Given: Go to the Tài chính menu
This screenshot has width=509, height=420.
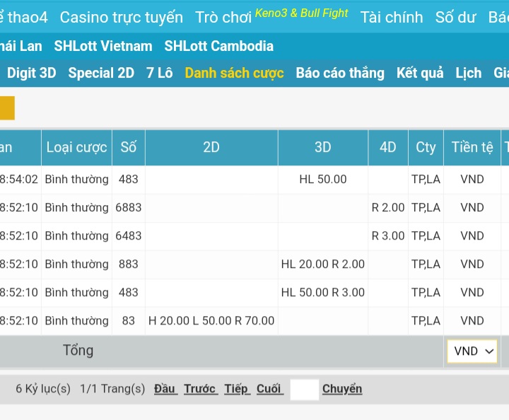Looking at the screenshot, I should point(392,17).
